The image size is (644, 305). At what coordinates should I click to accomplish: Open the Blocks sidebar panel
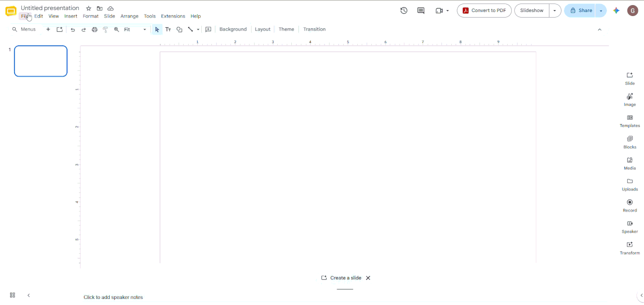630,142
